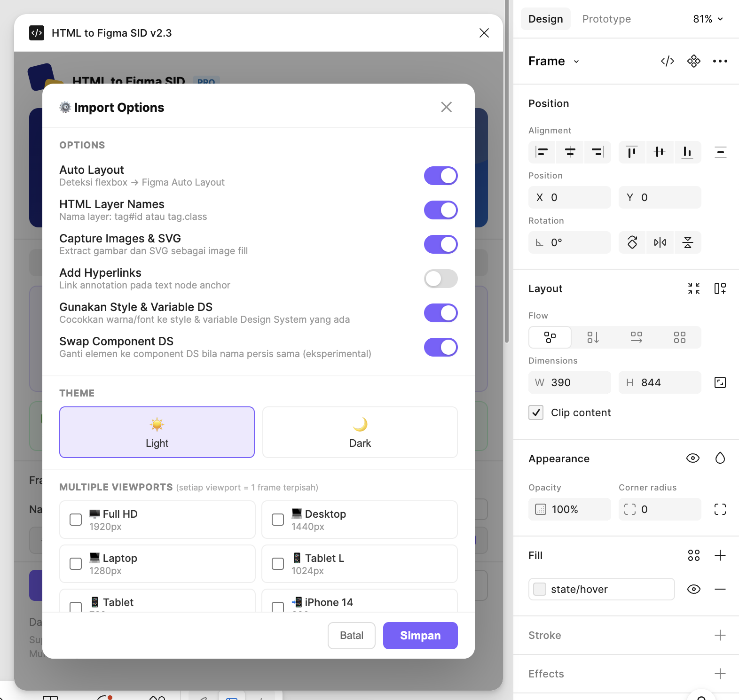Rotate the frame 90 degrees
This screenshot has height=700, width=739.
pos(632,242)
